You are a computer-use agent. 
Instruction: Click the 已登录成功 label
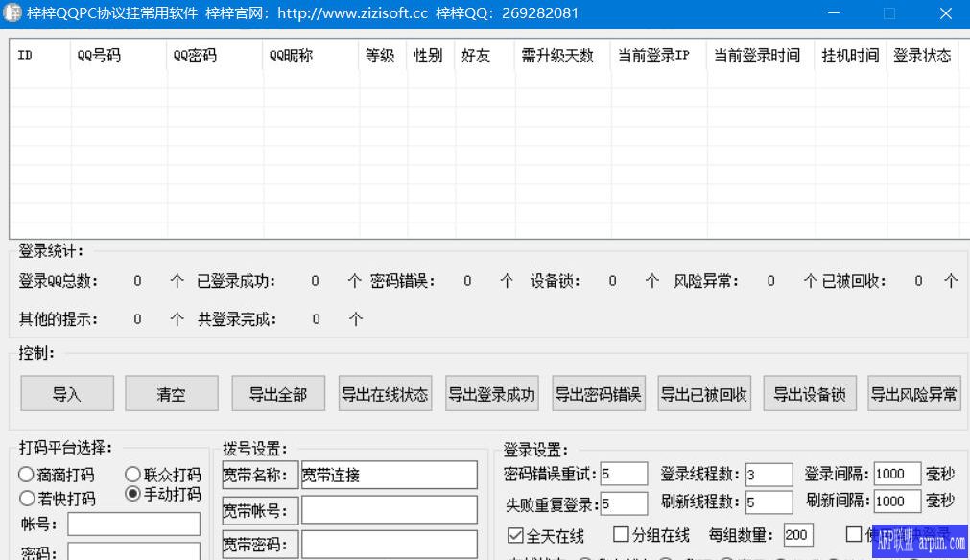coord(236,281)
